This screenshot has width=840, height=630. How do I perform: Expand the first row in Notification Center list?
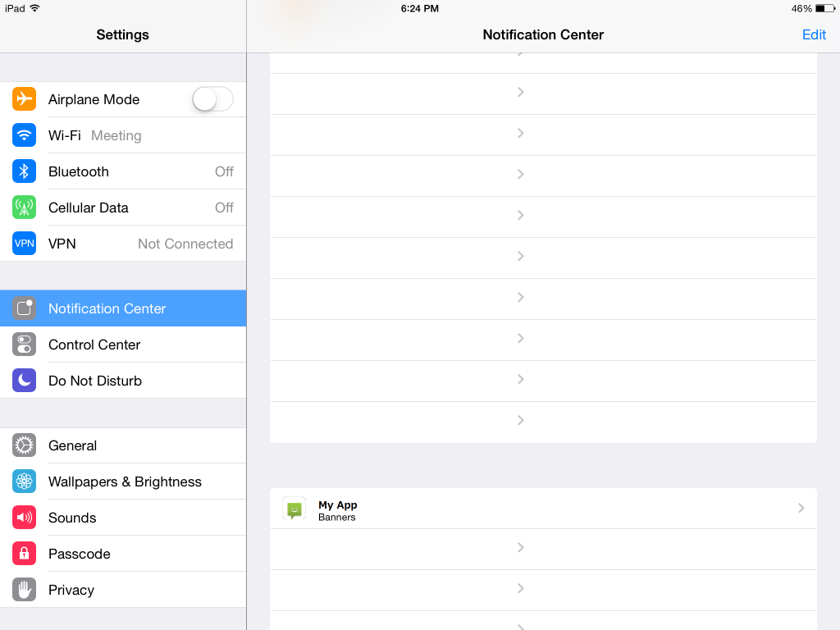pyautogui.click(x=543, y=92)
